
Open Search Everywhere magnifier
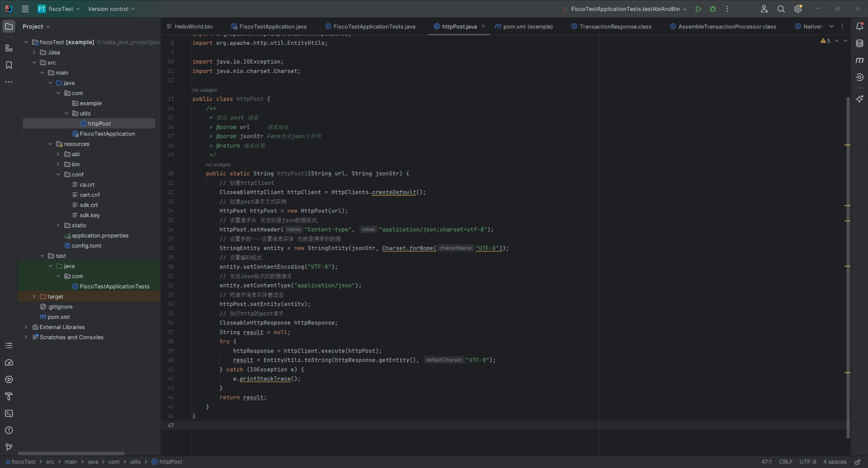(x=781, y=9)
